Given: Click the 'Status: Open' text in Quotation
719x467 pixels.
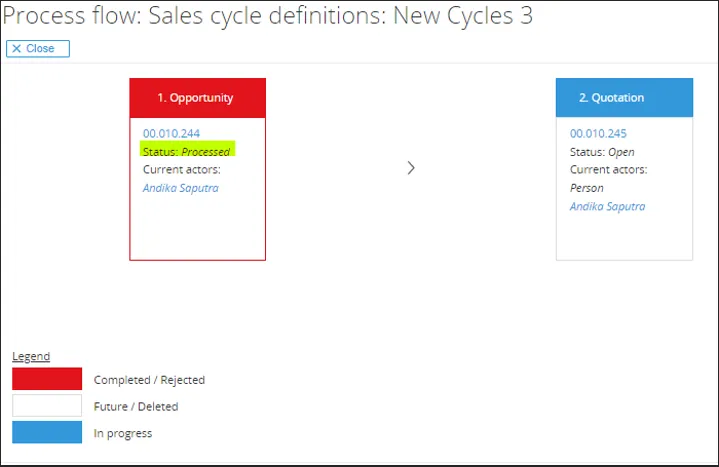Looking at the screenshot, I should click(x=602, y=152).
